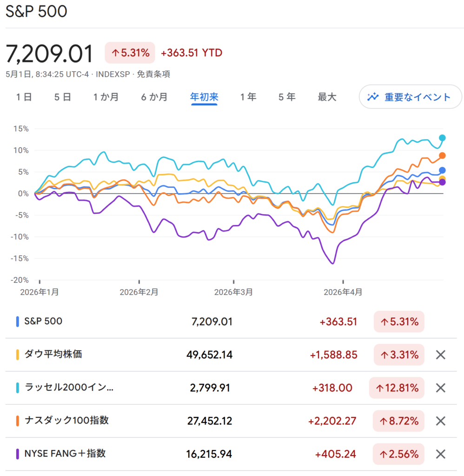Click the orange Nasdaq 100 endpoint dot
The width and height of the screenshot is (464, 476).
(x=442, y=155)
